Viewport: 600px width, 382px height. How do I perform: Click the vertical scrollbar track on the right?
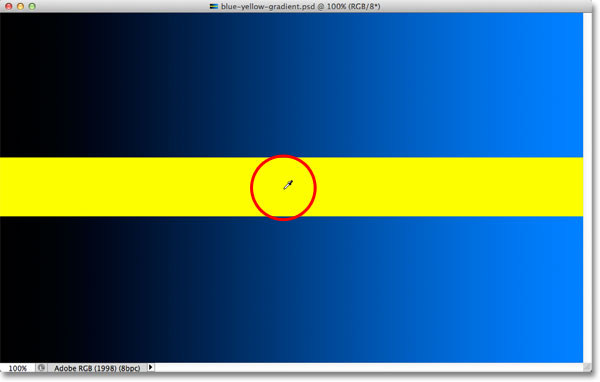587,188
